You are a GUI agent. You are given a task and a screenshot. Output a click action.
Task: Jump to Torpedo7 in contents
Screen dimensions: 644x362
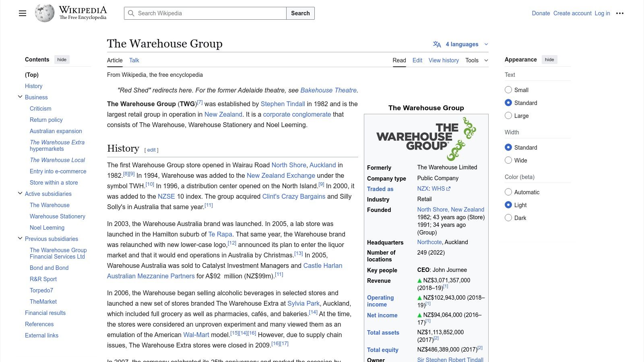41,290
